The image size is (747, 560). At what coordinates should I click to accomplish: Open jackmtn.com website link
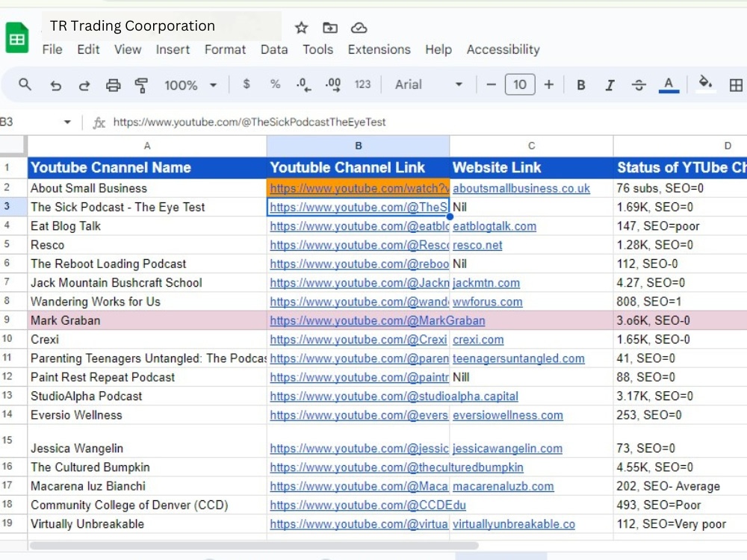tap(486, 283)
